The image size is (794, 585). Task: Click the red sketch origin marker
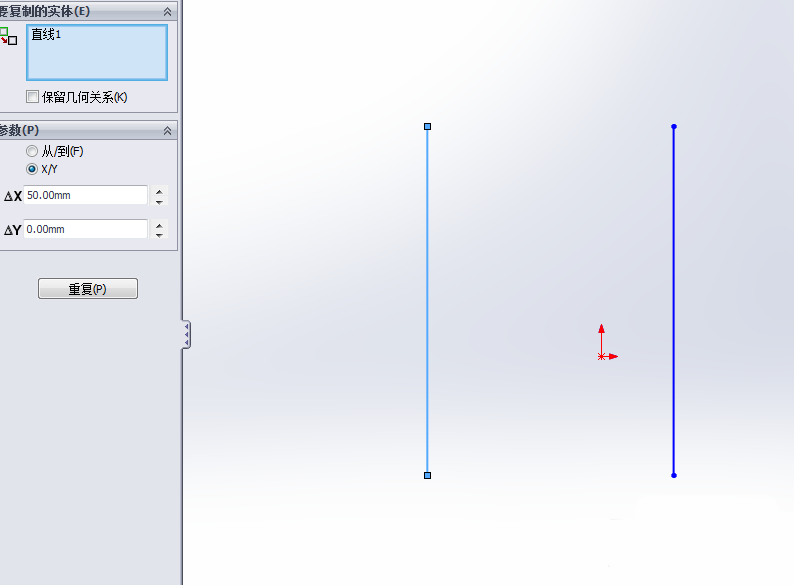(602, 357)
